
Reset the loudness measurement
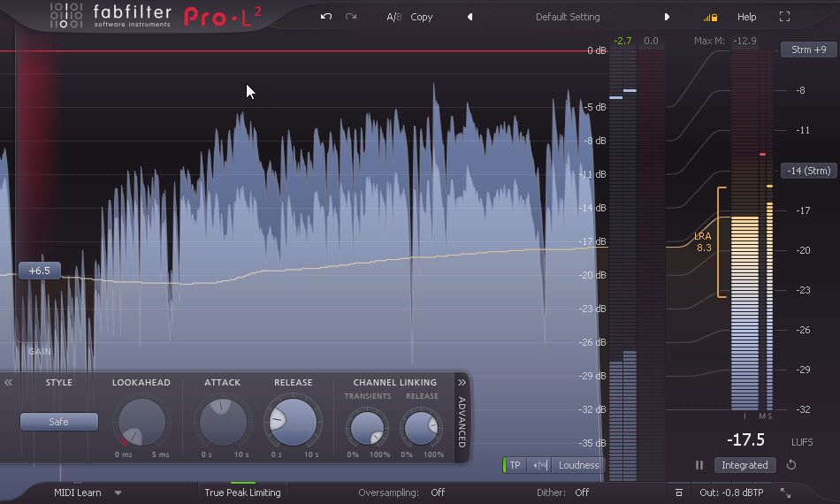pos(790,465)
